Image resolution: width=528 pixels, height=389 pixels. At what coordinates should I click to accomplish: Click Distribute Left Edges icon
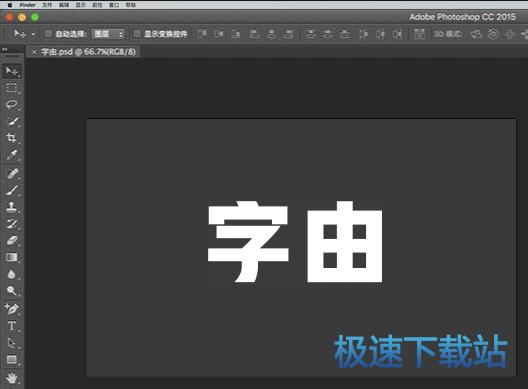point(363,34)
